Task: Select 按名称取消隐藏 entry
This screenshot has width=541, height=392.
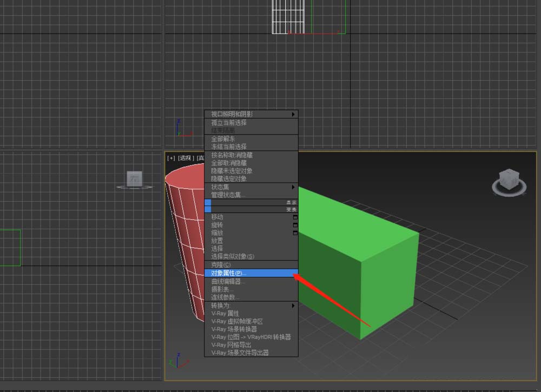Action: (251, 155)
